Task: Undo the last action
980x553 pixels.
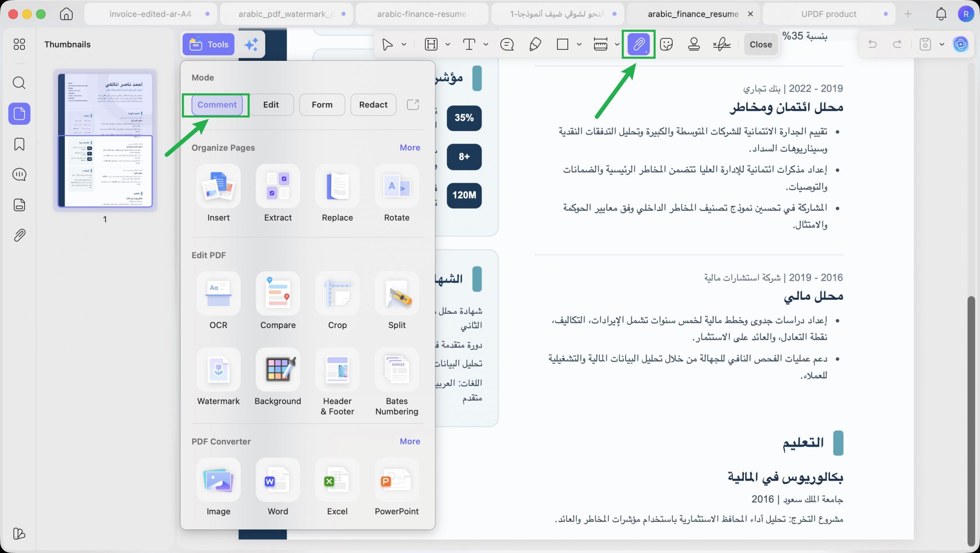Action: click(872, 44)
